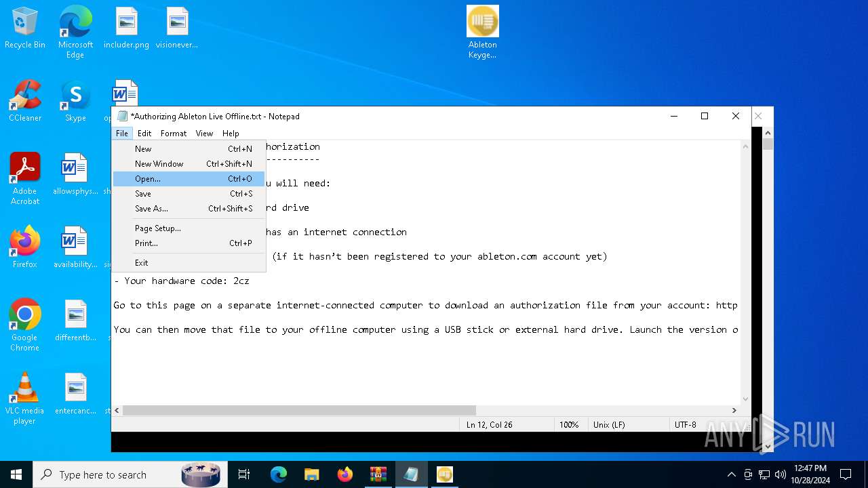Select differentb image file on desktop
Image resolution: width=868 pixels, height=488 pixels.
(x=75, y=321)
